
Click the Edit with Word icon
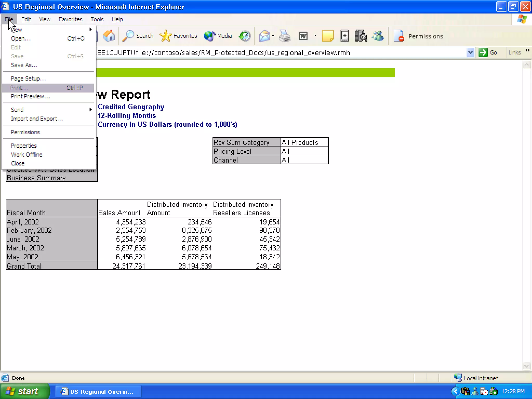point(303,36)
